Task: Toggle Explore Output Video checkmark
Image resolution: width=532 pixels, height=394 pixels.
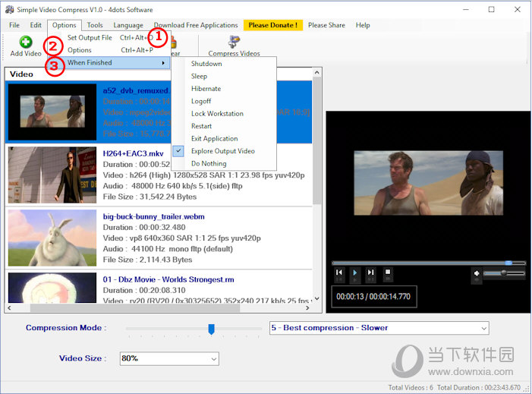Action: point(178,151)
